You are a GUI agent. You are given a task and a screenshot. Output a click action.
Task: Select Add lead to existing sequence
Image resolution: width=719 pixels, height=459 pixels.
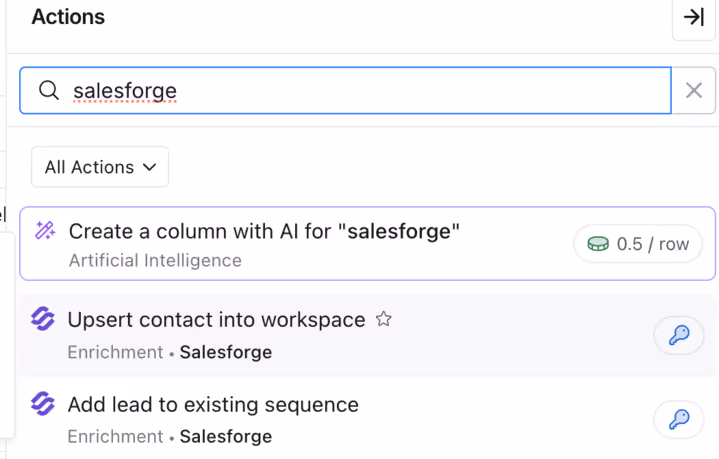click(x=213, y=405)
